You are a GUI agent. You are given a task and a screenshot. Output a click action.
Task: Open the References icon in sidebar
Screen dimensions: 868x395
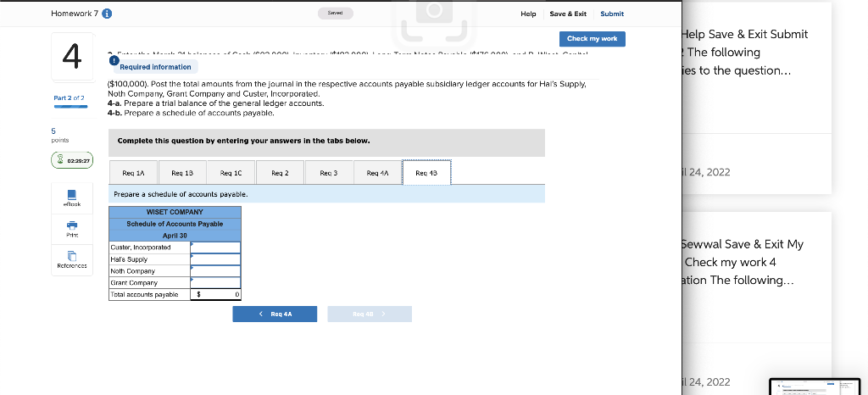72,259
